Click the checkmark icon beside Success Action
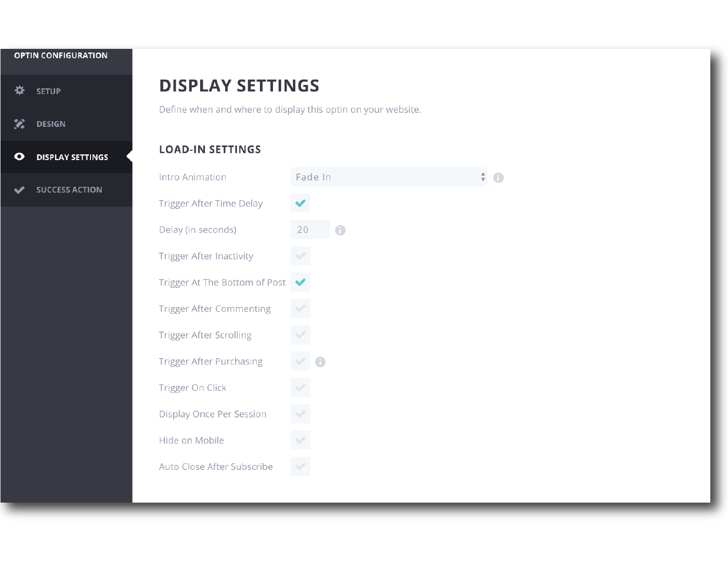This screenshot has width=728, height=579. (20, 190)
